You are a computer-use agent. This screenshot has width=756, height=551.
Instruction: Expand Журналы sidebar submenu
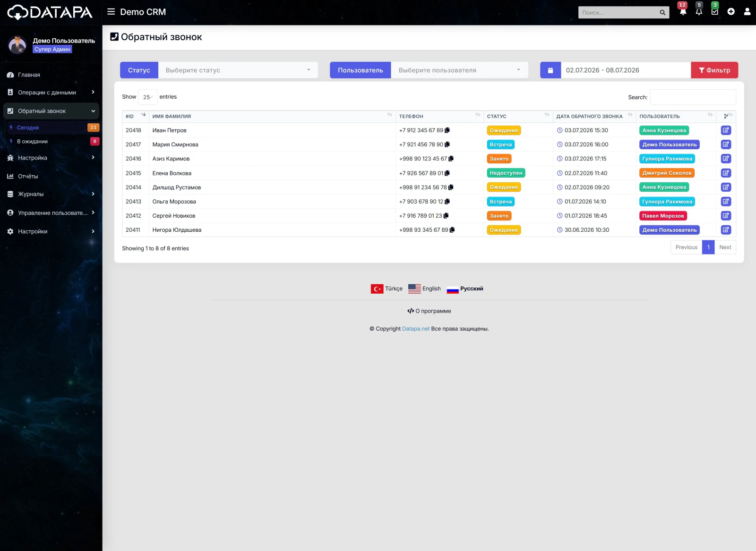point(51,194)
